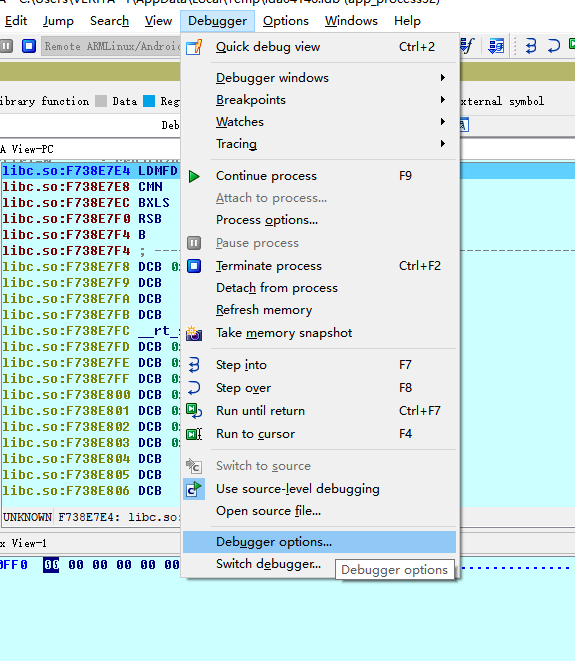Toggle Use source-level debugging

[320, 489]
